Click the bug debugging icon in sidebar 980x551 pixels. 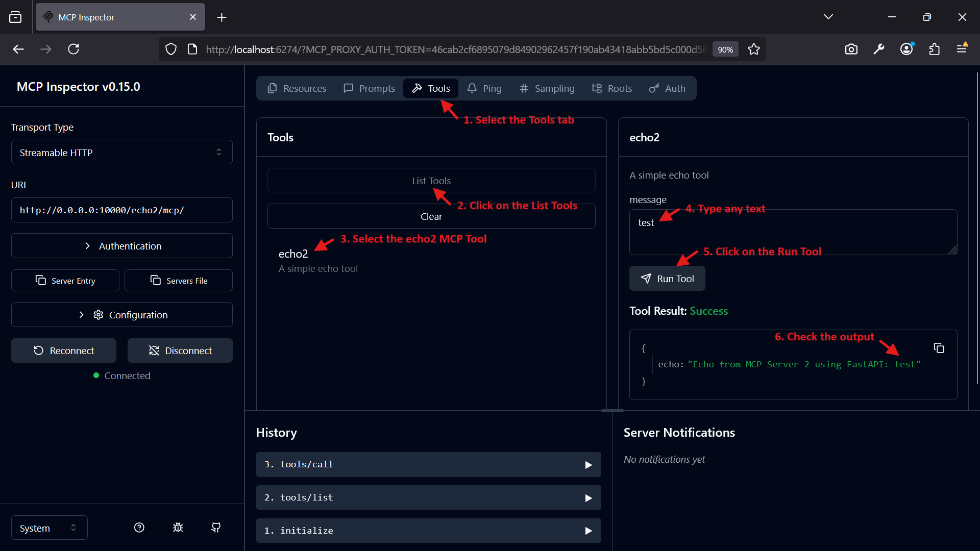pos(178,528)
